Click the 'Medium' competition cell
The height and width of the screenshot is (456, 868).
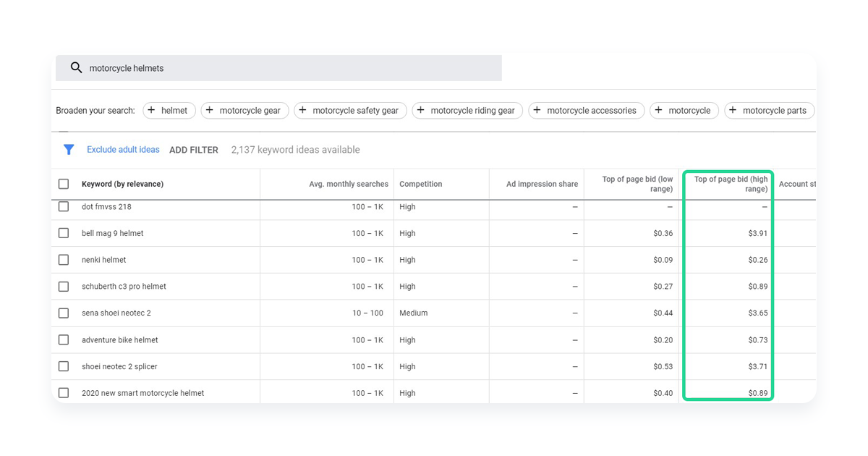pyautogui.click(x=413, y=313)
